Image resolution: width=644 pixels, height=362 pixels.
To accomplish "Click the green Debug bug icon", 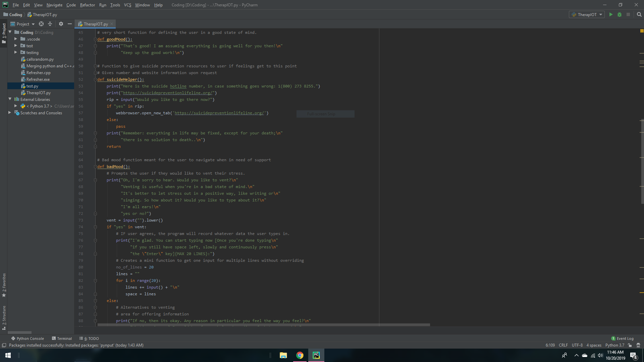I will point(620,14).
